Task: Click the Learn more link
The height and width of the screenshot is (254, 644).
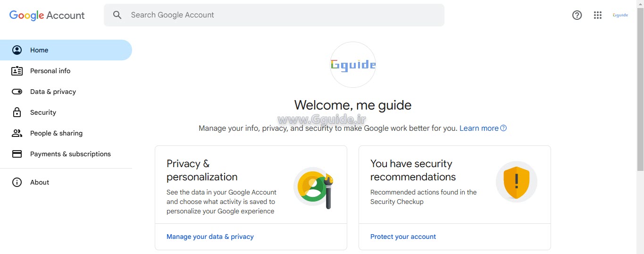Action: (x=479, y=128)
